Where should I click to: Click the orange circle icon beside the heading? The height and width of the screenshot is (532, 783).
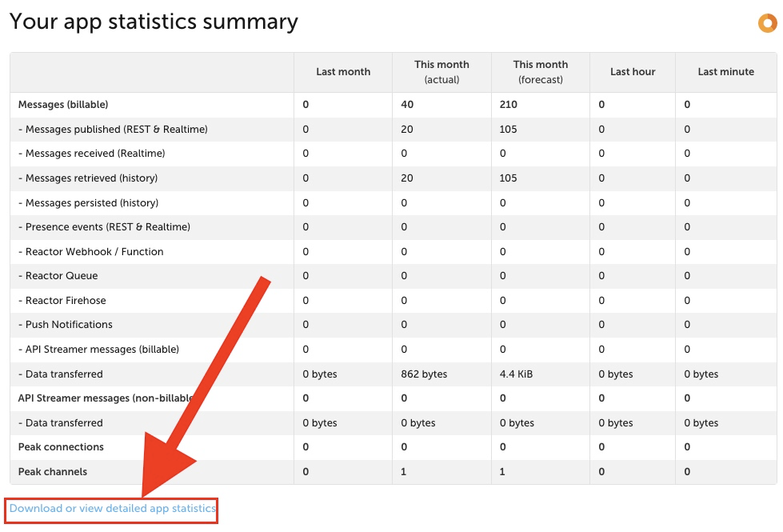768,23
